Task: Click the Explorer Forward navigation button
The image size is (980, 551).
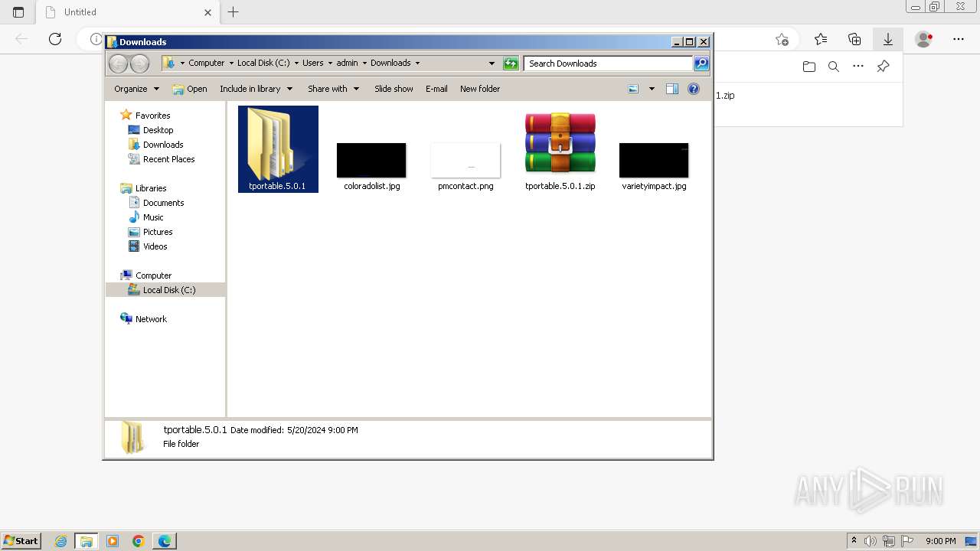Action: [139, 64]
